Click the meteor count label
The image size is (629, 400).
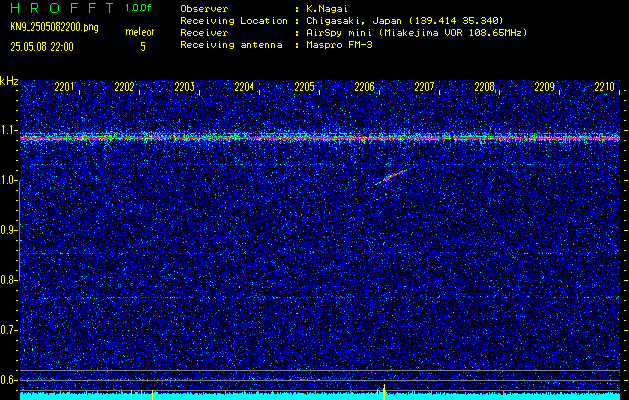pyautogui.click(x=140, y=32)
